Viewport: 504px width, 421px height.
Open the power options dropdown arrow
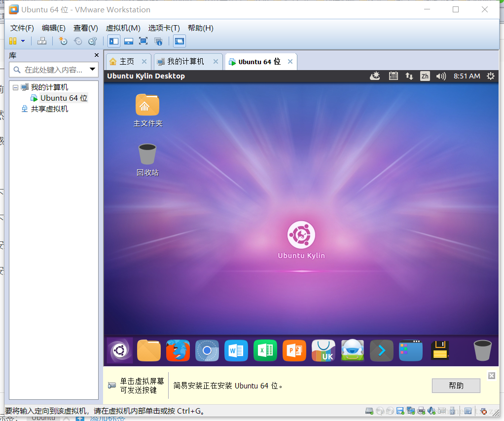(23, 41)
